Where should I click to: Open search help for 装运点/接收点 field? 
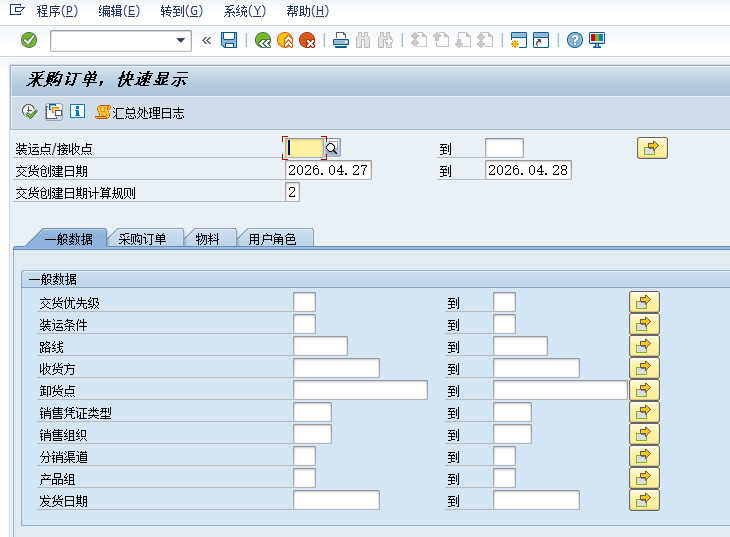[332, 148]
